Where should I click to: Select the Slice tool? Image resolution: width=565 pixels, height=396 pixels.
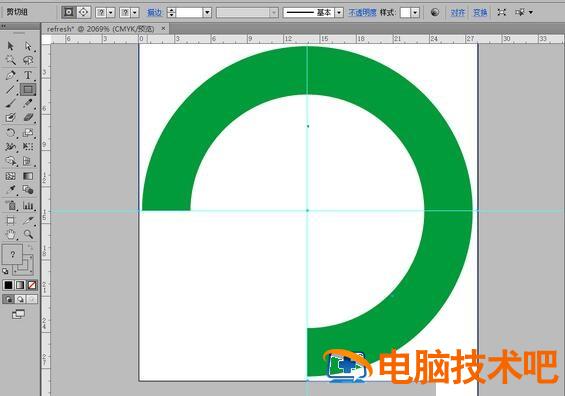(x=28, y=220)
